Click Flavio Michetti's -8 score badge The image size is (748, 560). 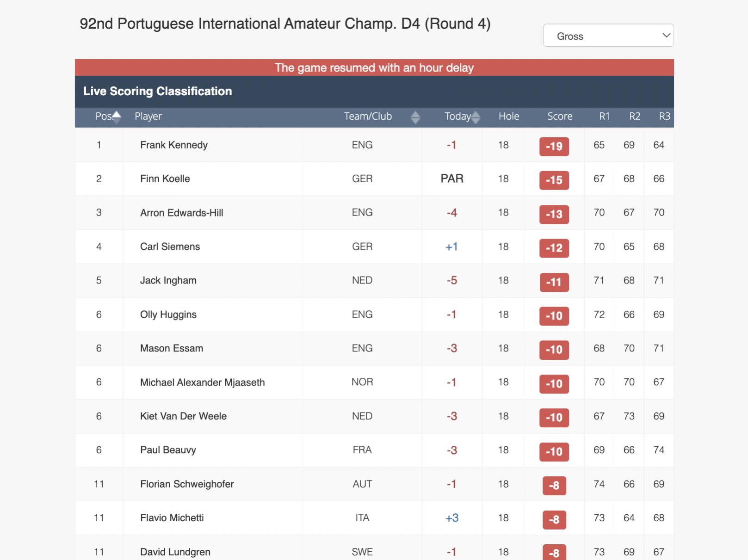554,519
